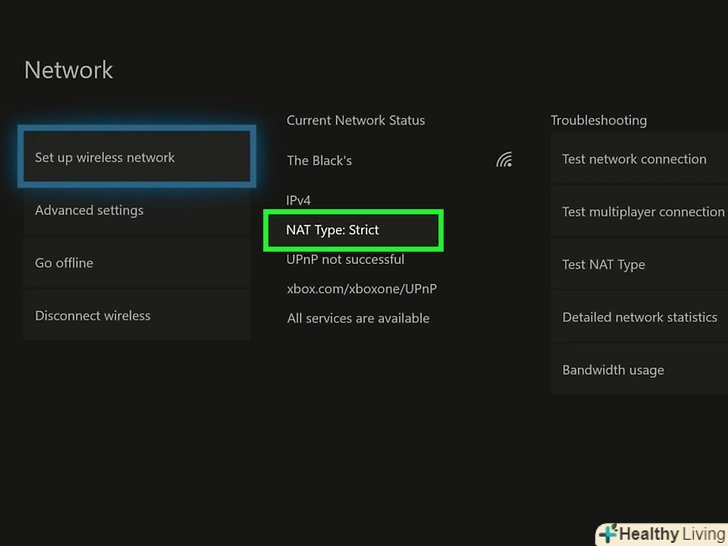Viewport: 728px width, 546px height.
Task: Select Set up wireless network
Action: (136, 157)
